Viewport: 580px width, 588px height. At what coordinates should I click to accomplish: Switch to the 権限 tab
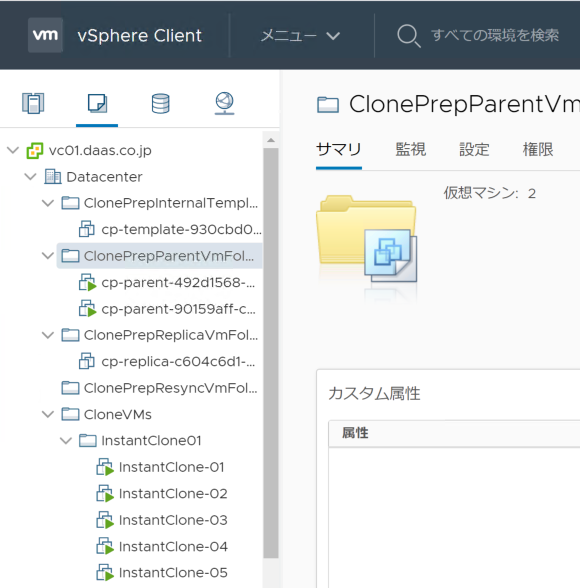coord(538,150)
